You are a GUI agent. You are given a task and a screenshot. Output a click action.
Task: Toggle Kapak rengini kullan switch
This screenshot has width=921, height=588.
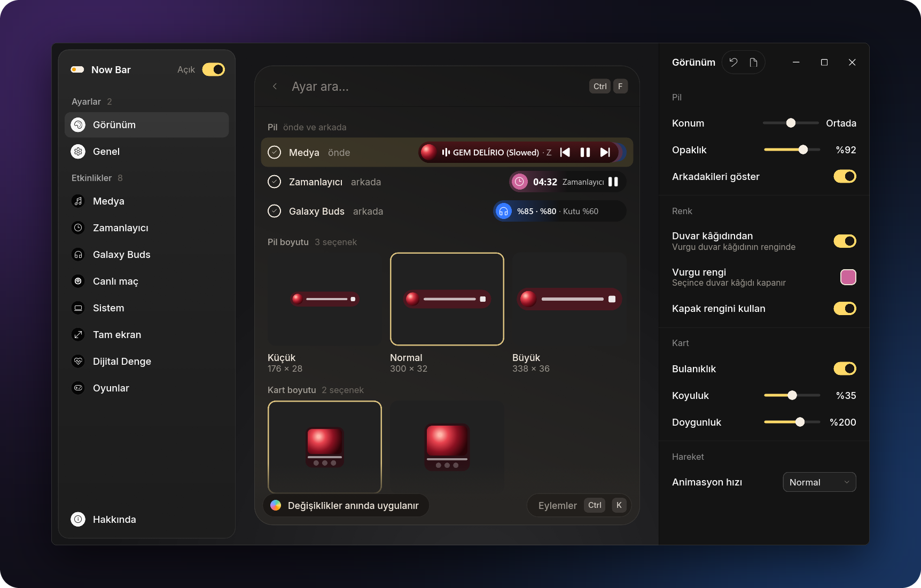click(x=845, y=308)
